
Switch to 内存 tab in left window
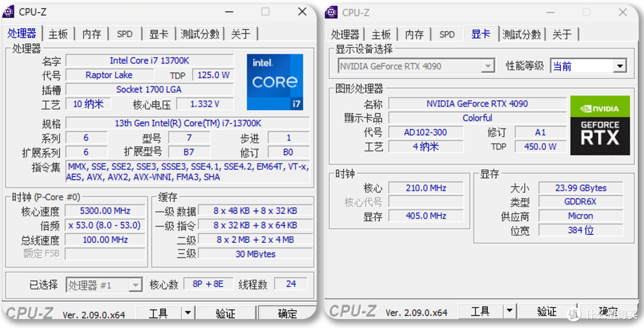[x=92, y=34]
